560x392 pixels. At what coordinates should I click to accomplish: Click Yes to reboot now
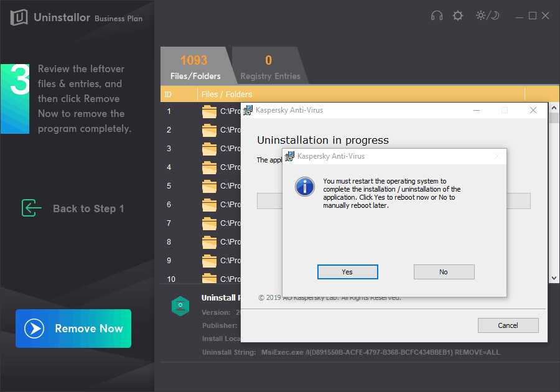347,272
